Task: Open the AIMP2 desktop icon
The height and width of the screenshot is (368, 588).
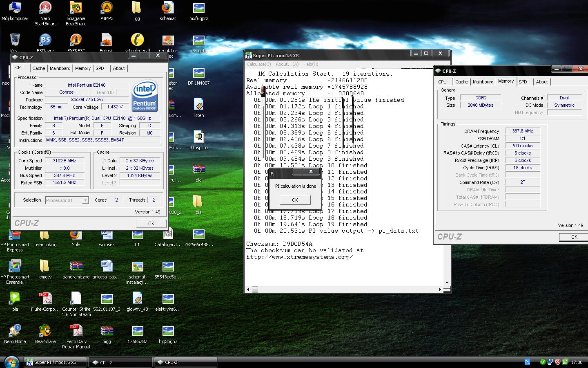Action: click(107, 8)
